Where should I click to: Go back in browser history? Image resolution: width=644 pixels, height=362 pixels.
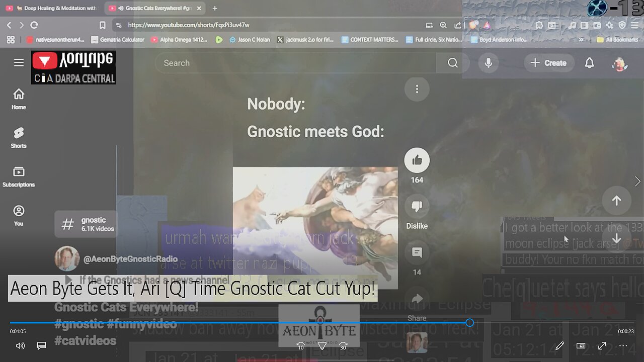pos(9,25)
